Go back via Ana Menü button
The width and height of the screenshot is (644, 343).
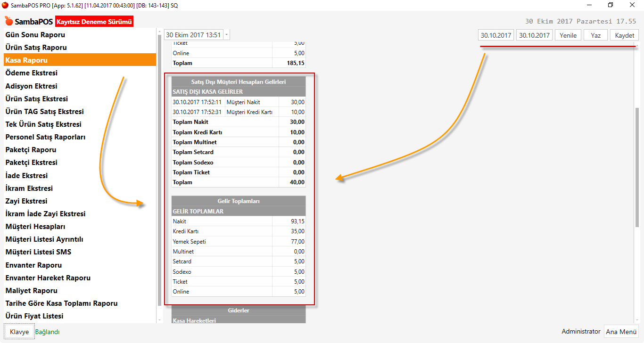(x=621, y=332)
